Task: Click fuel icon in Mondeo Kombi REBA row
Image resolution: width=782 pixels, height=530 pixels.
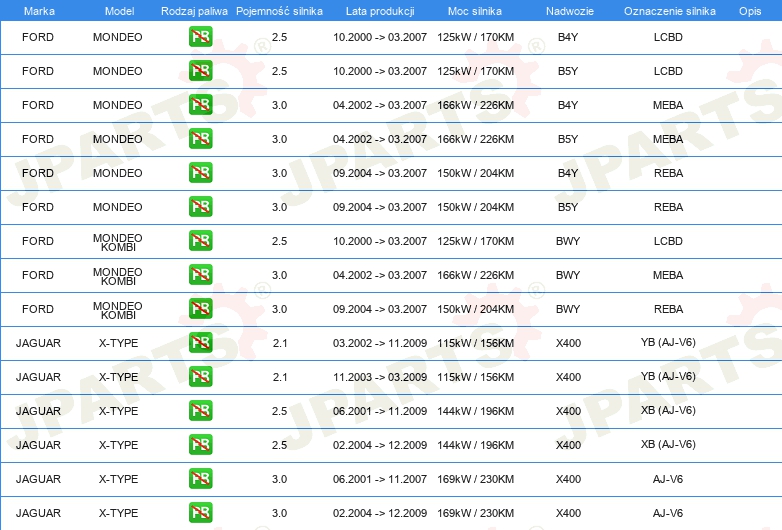Action: pos(200,308)
